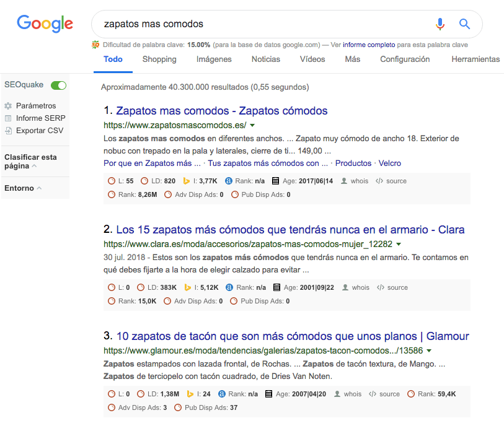Switch to the Noticias tab
Screen dimensions: 504x431
coord(266,59)
